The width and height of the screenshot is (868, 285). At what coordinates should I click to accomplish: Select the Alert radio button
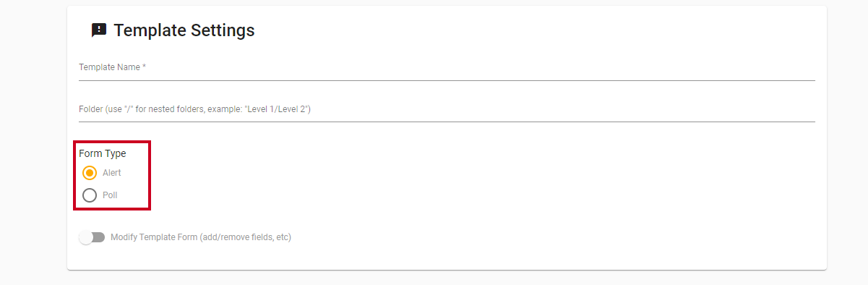tap(90, 173)
